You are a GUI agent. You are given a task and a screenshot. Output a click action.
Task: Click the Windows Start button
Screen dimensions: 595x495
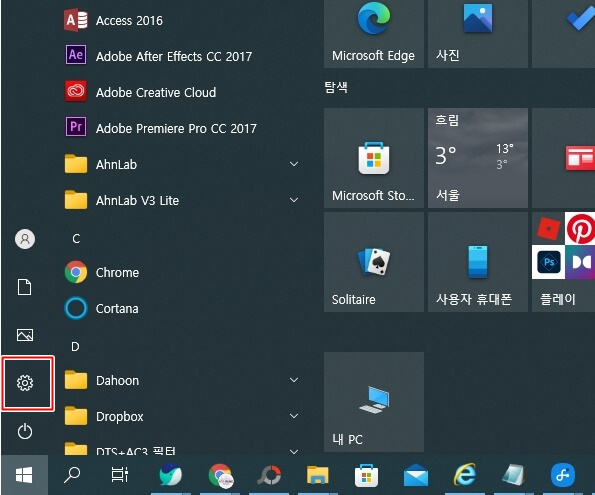click(24, 475)
